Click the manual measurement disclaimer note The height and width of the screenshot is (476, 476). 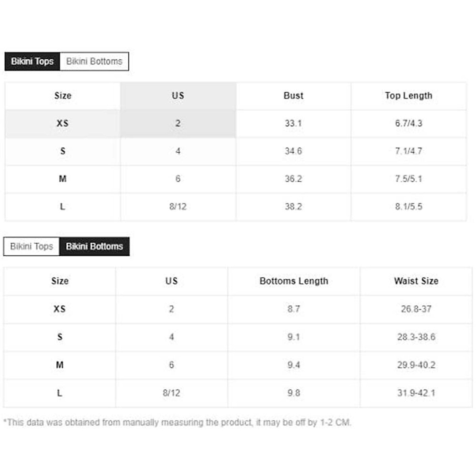pos(177,422)
